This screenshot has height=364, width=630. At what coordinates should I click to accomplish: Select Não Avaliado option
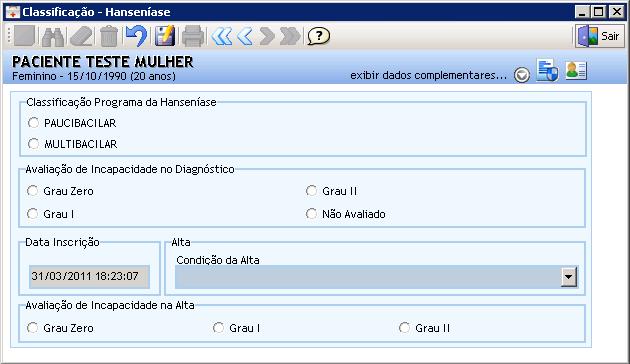pos(311,214)
